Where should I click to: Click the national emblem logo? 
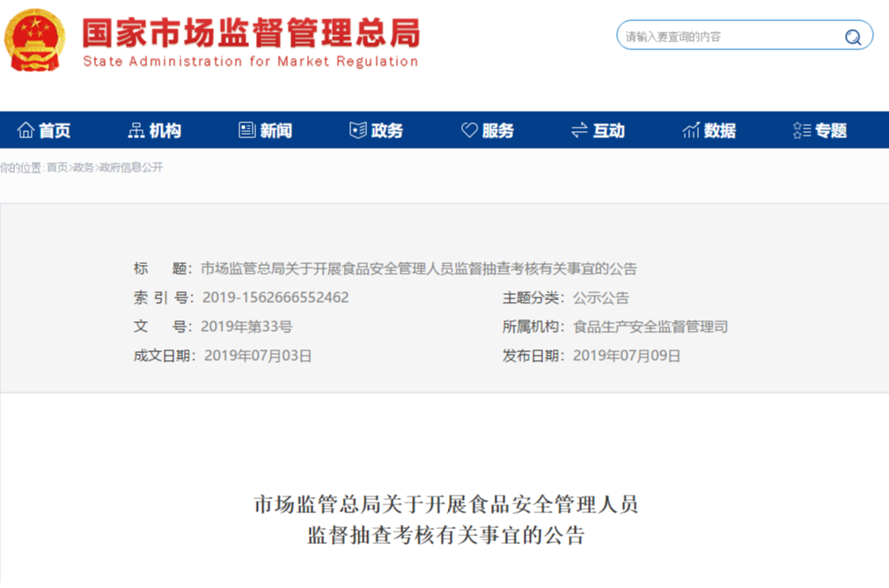[x=34, y=40]
